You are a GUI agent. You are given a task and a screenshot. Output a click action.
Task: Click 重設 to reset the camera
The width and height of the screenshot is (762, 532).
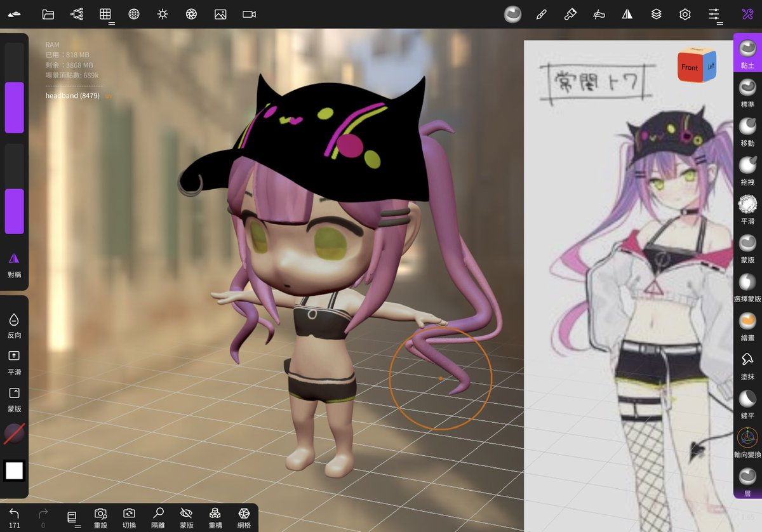point(100,517)
